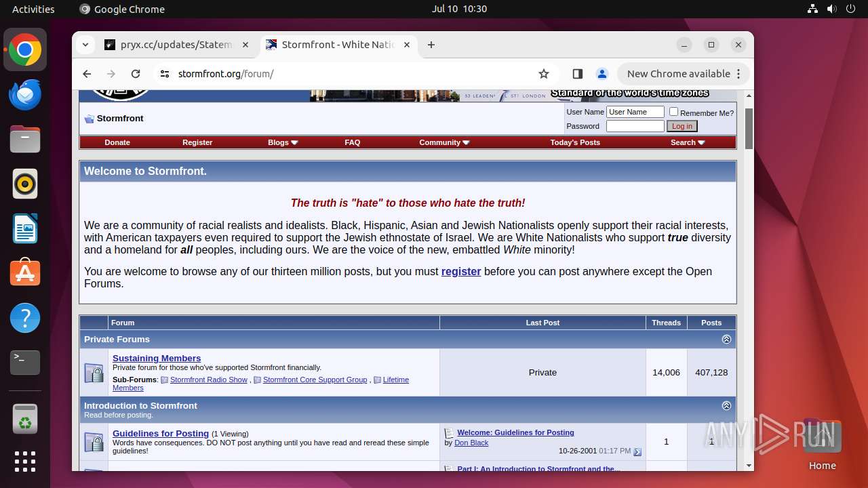Open Stormfront Radio Show sub-forum link
The width and height of the screenshot is (868, 488).
[209, 380]
